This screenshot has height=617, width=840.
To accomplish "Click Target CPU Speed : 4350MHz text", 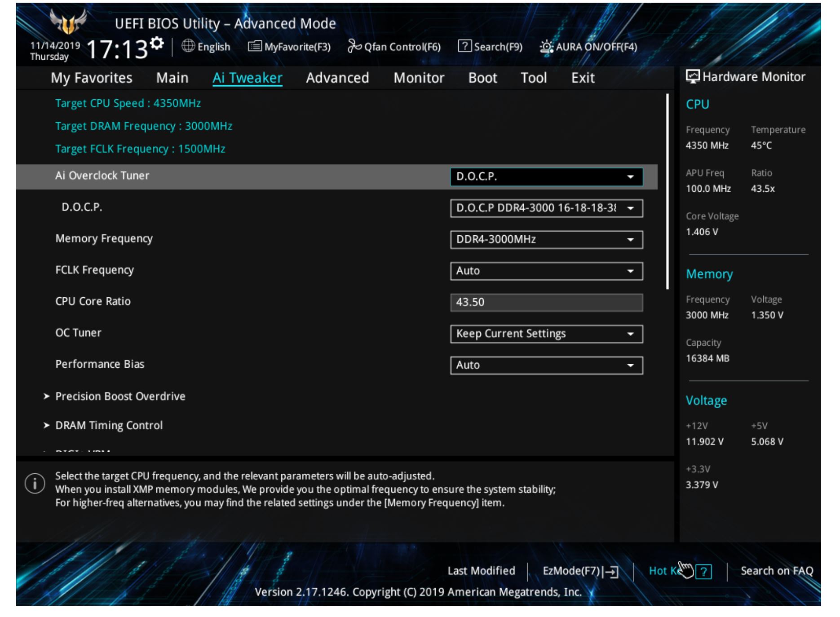I will [128, 103].
